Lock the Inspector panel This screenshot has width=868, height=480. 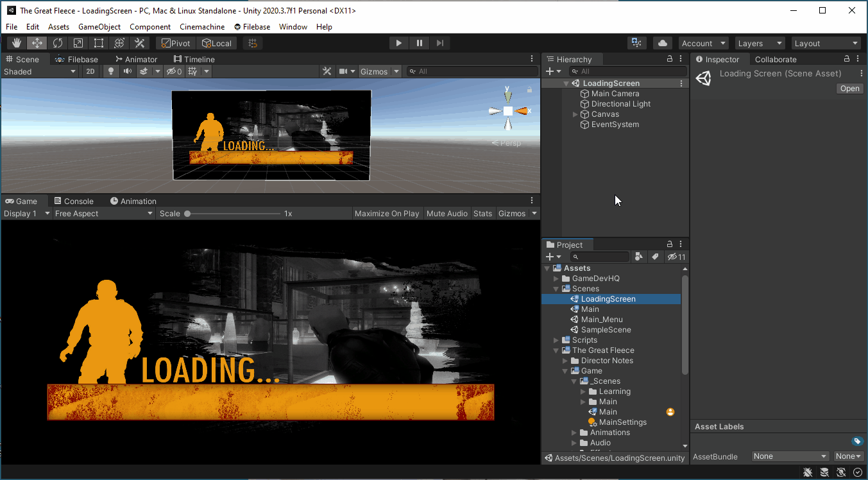[x=847, y=58]
